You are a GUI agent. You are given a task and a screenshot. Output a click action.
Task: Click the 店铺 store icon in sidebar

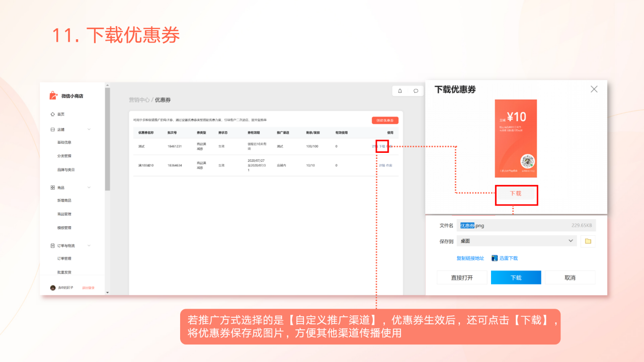pos(53,129)
